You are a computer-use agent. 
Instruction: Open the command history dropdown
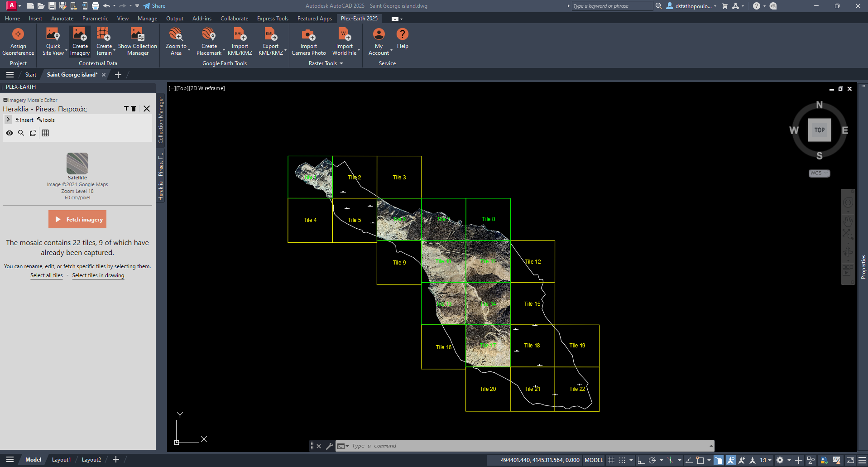(x=711, y=446)
